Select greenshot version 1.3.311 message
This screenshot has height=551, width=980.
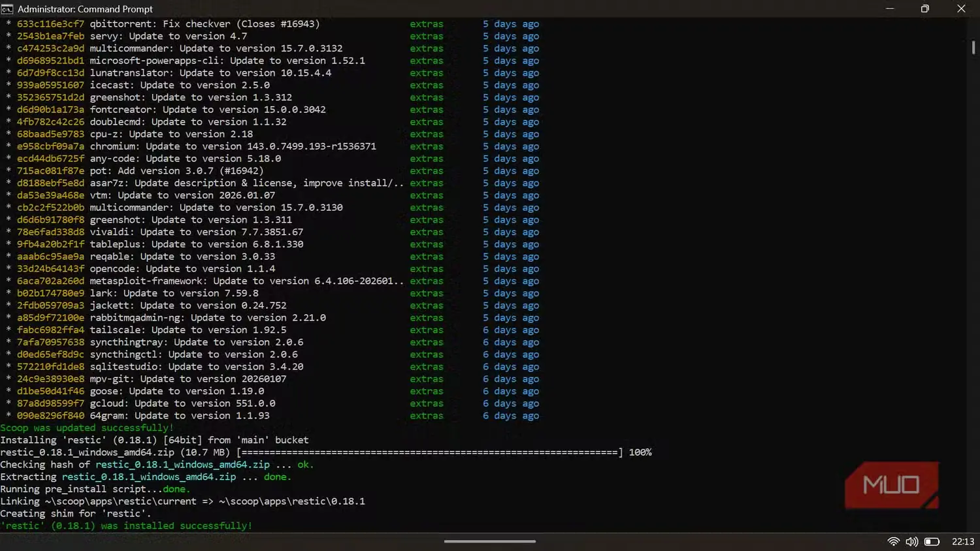coord(191,220)
